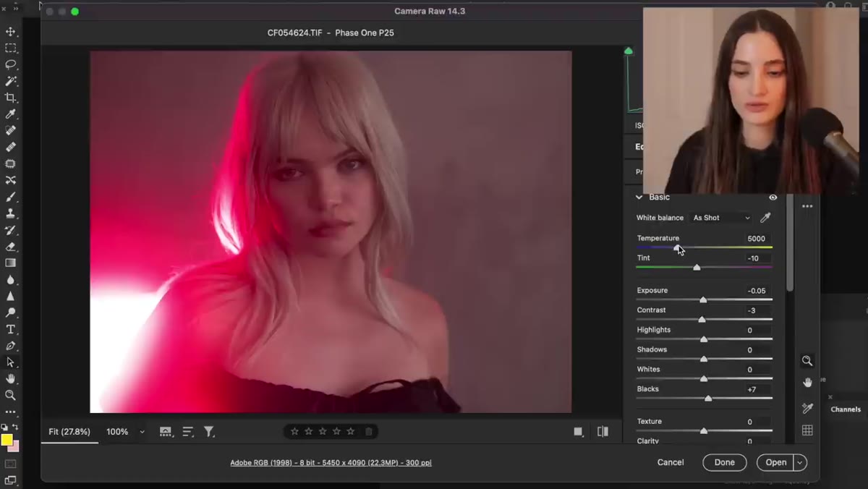Set rating to three stars
868x489 pixels.
coord(323,431)
